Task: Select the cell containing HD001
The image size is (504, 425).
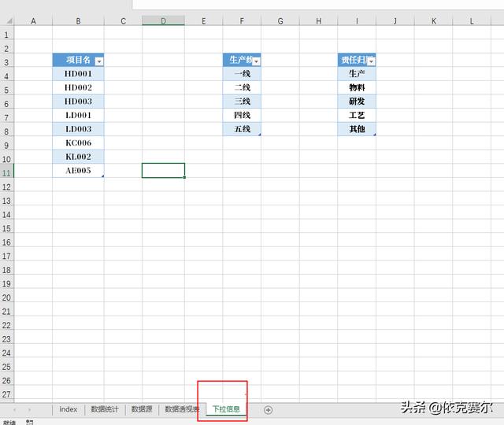Action: (x=78, y=74)
